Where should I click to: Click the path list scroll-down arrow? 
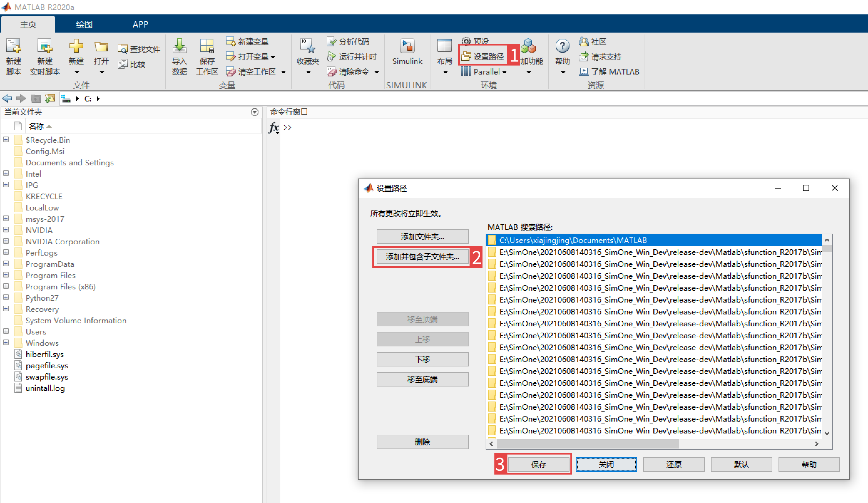click(827, 433)
